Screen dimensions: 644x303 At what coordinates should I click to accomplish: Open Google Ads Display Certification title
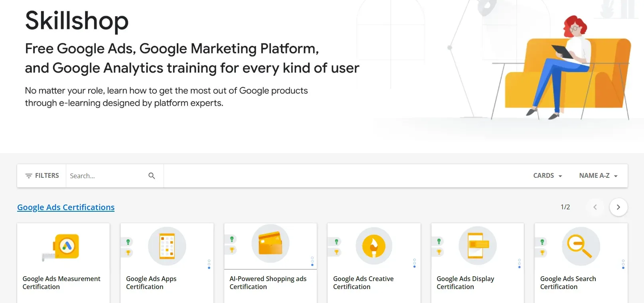(465, 283)
